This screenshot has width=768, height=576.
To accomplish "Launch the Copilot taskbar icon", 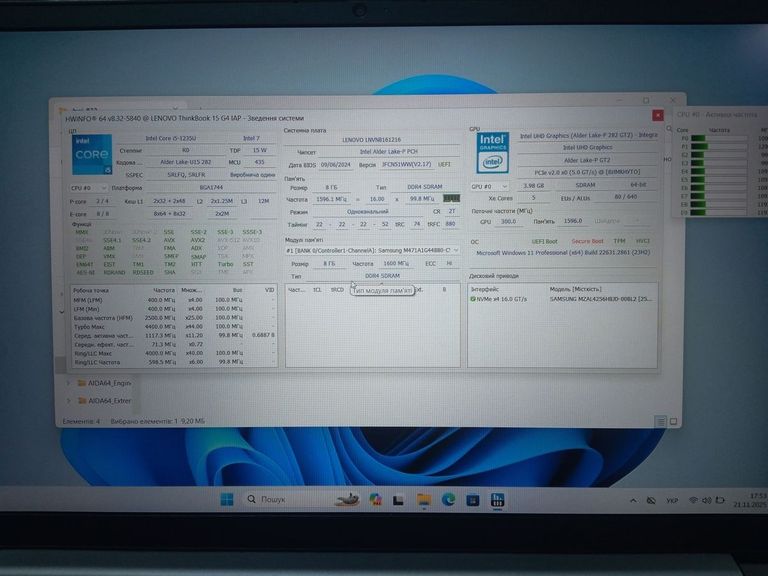I will (375, 499).
